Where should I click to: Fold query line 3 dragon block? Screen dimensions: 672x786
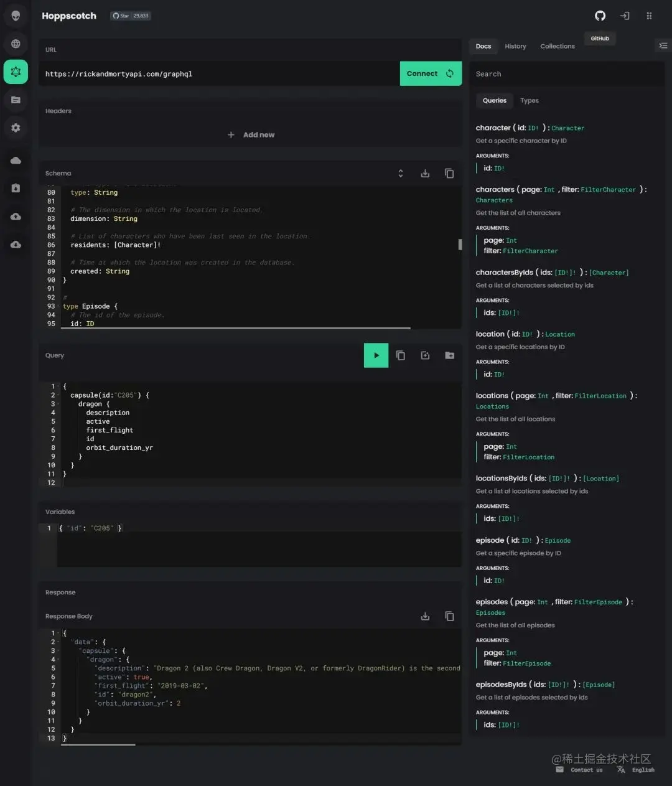click(58, 404)
